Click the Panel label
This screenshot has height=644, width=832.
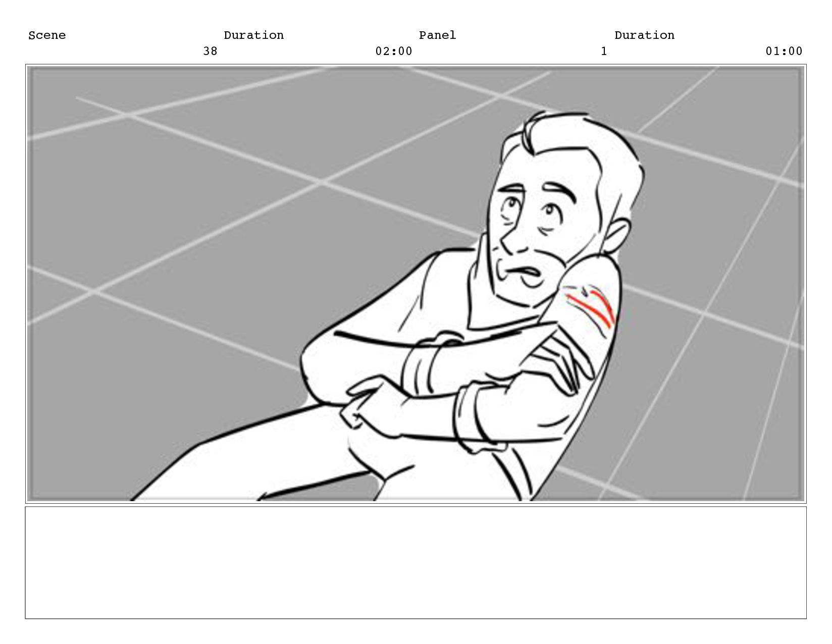point(438,35)
